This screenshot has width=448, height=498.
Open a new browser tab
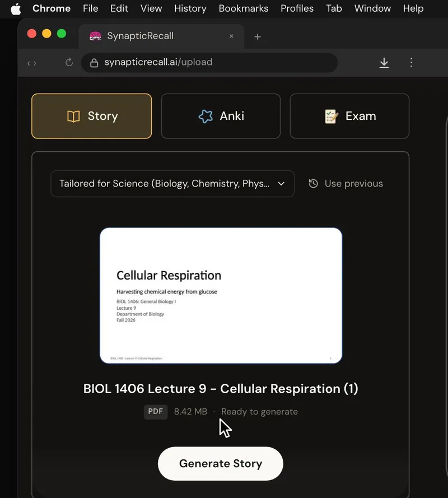tap(258, 37)
